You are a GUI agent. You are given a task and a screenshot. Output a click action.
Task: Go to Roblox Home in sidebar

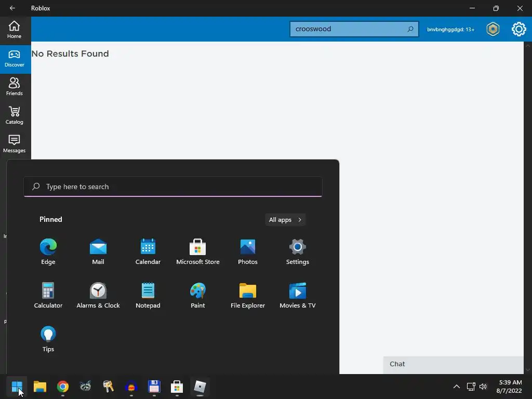14,30
